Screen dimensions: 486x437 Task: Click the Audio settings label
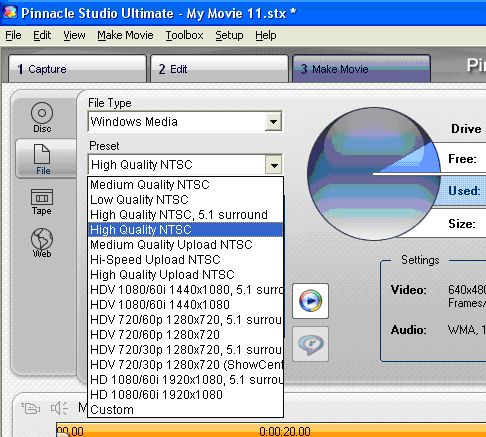click(x=409, y=330)
